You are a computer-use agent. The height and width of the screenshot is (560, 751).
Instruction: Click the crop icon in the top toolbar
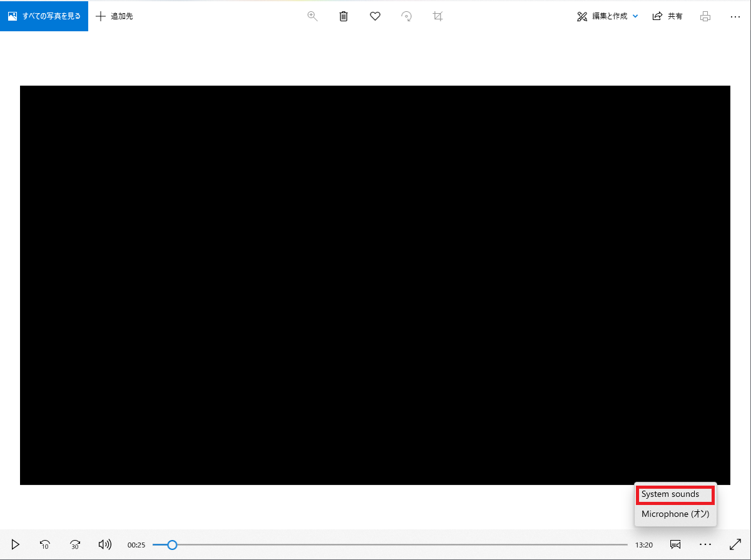pyautogui.click(x=438, y=16)
